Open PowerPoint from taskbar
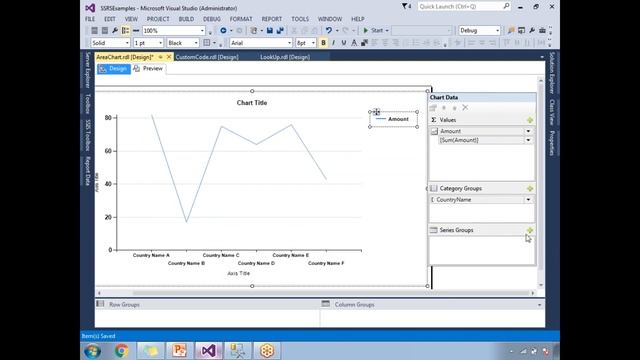The height and width of the screenshot is (360, 640). pyautogui.click(x=179, y=351)
